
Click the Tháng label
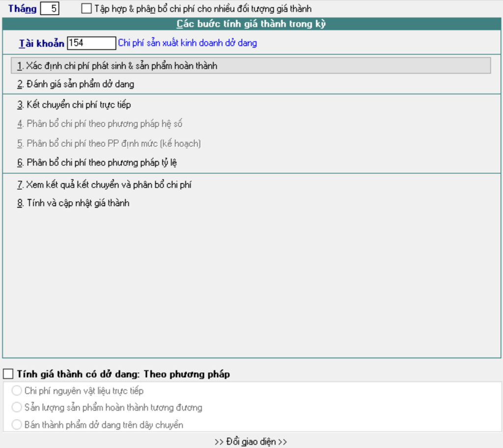point(22,9)
